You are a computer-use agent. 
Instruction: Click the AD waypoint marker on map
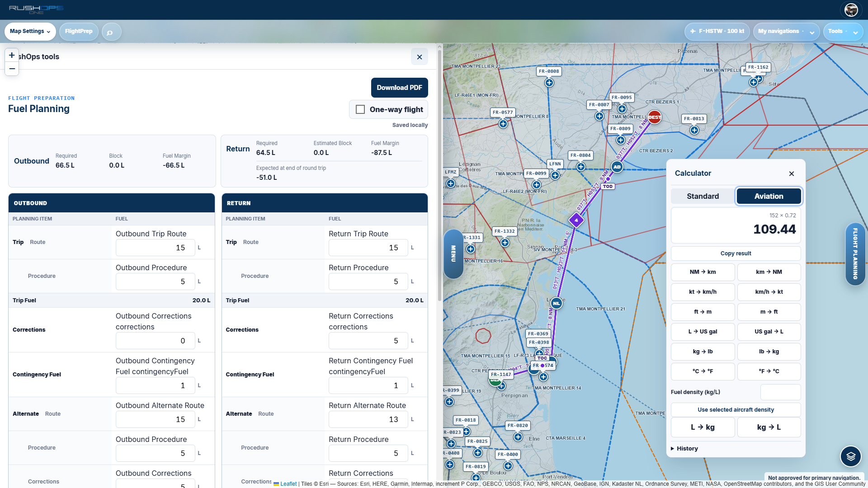617,167
